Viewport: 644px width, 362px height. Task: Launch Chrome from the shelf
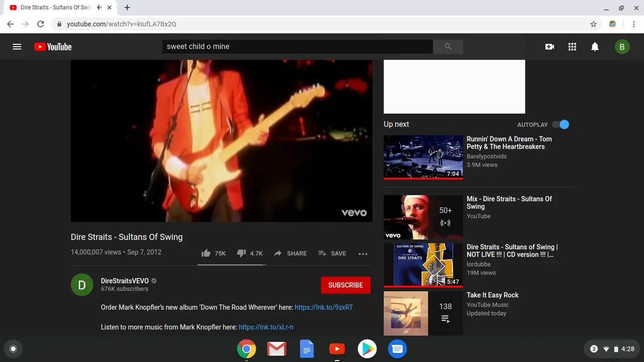click(x=247, y=349)
